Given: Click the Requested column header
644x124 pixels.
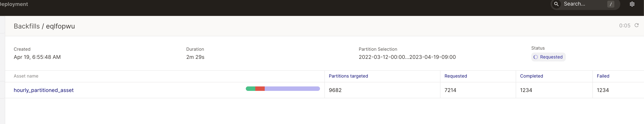Looking at the screenshot, I should coord(455,76).
